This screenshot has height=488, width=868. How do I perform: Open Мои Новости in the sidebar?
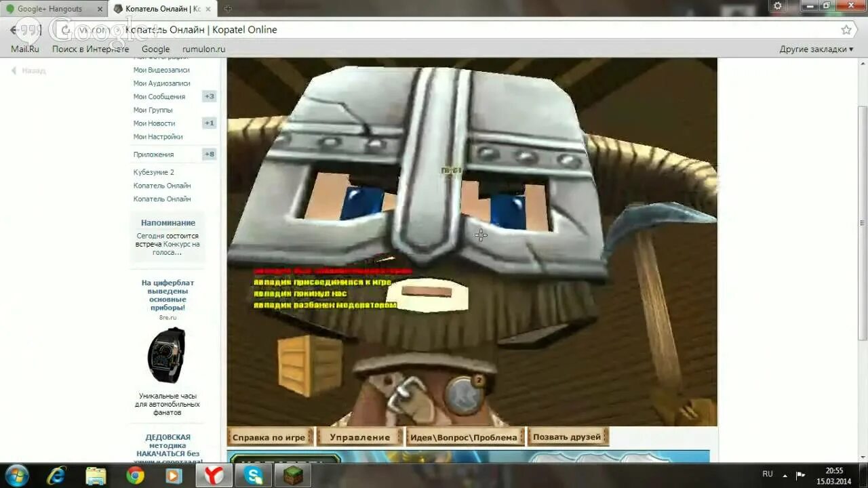(x=154, y=123)
